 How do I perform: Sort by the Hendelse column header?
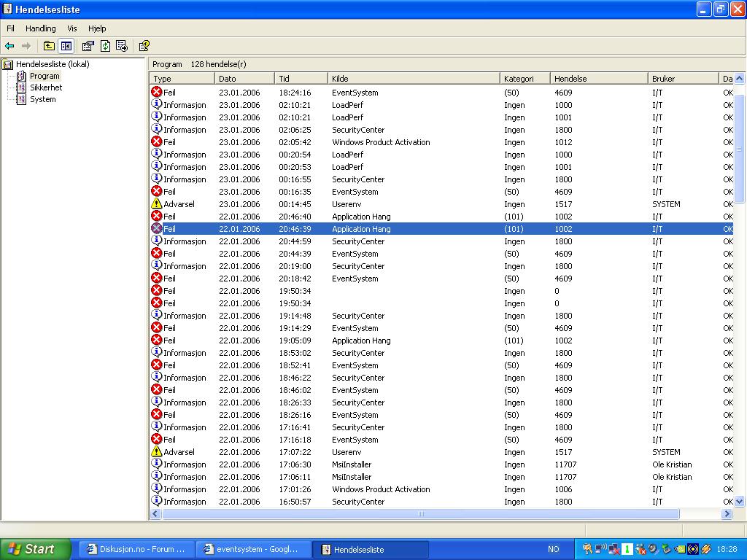600,79
